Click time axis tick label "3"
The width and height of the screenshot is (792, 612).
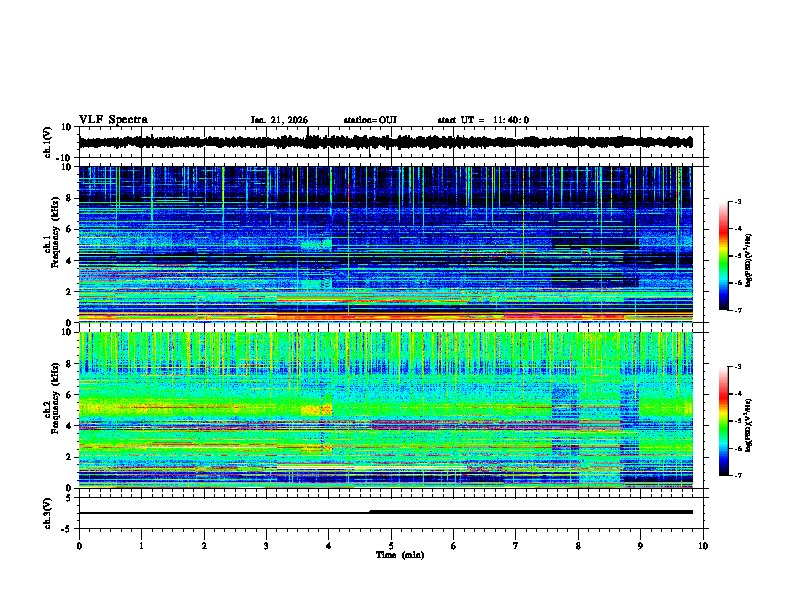click(266, 546)
